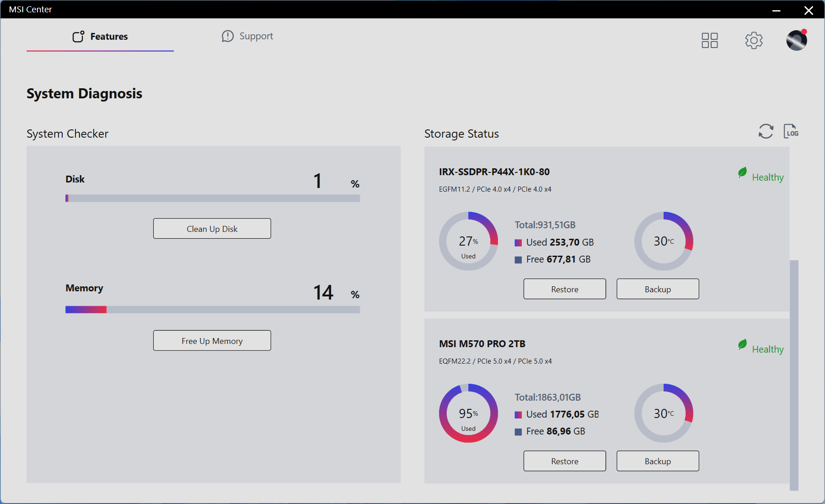Restore the IRX-SSDPR-P44X drive

coord(564,289)
